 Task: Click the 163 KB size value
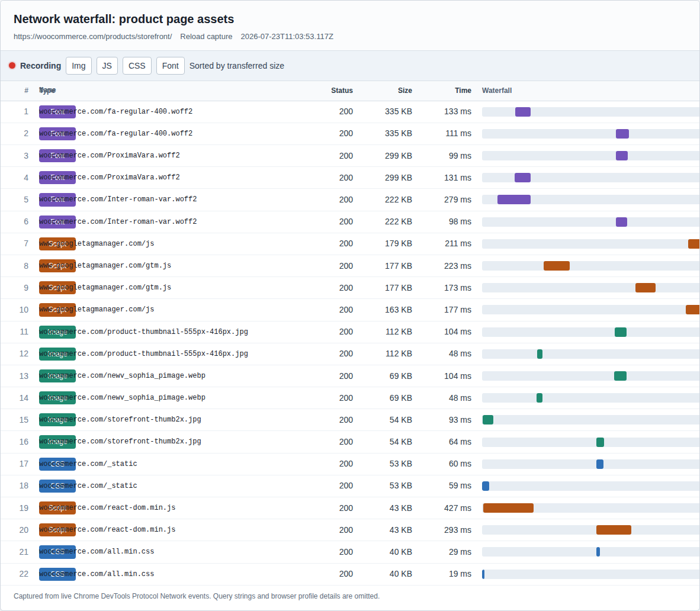coord(399,310)
